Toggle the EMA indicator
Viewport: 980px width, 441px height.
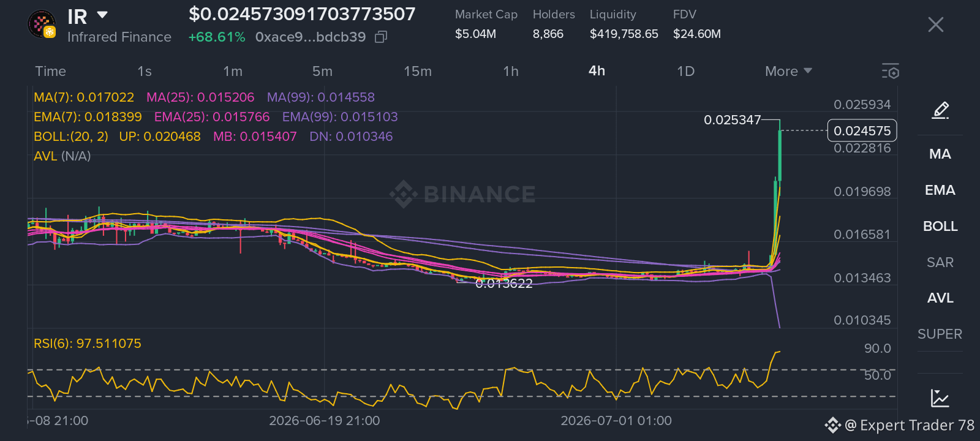940,190
